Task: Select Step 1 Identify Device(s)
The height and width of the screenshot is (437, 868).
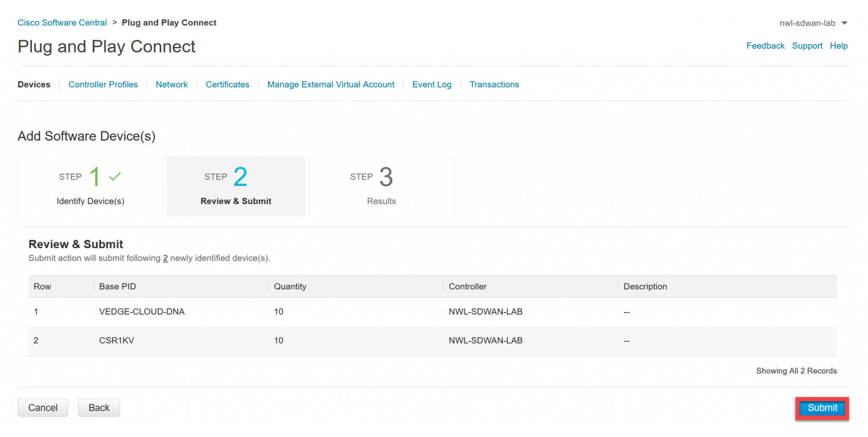Action: pos(90,186)
